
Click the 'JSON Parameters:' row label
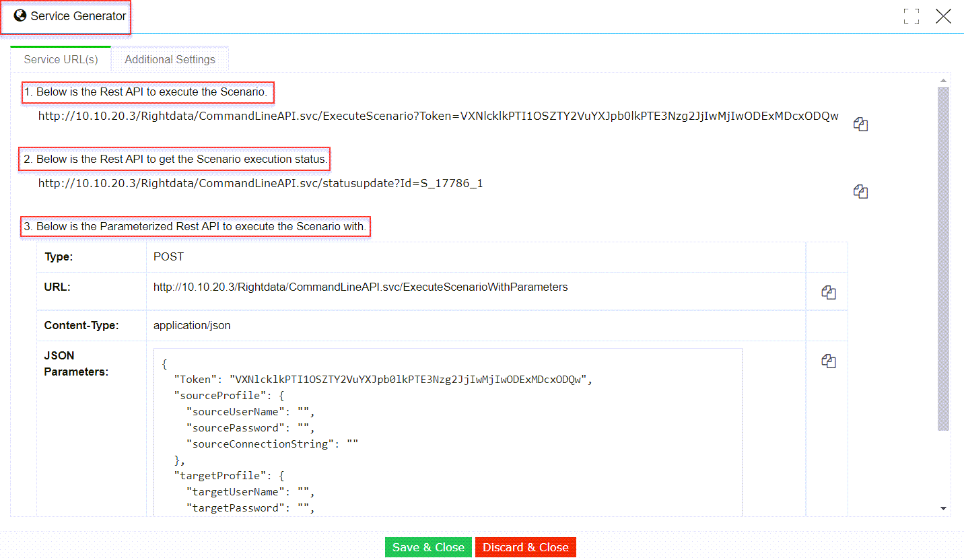point(76,363)
